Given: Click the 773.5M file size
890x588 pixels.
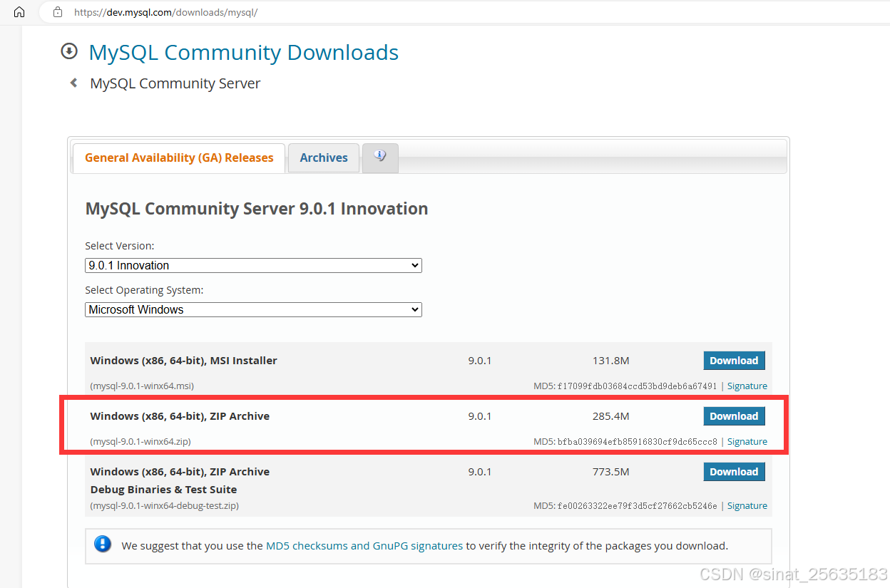Looking at the screenshot, I should (x=611, y=472).
